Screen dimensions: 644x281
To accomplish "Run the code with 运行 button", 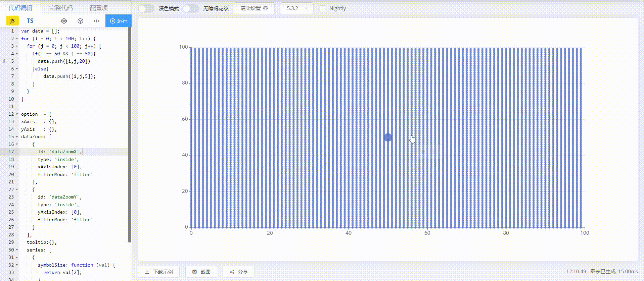I will tap(119, 21).
